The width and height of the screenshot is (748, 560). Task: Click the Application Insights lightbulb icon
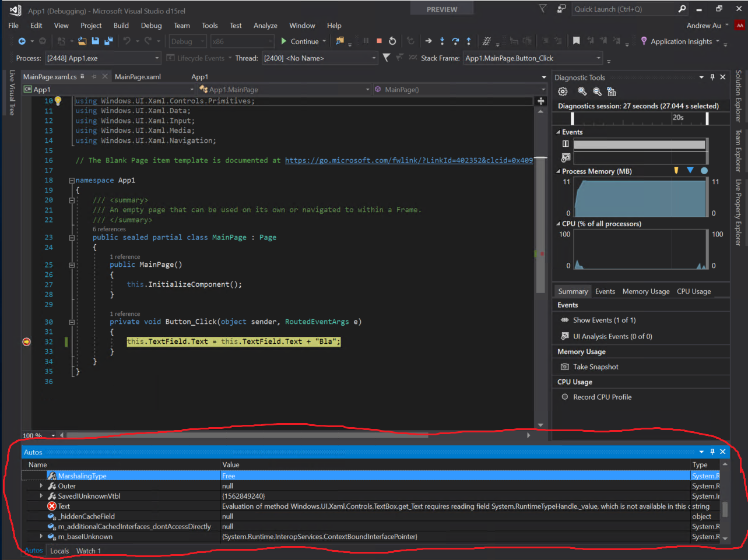point(644,41)
